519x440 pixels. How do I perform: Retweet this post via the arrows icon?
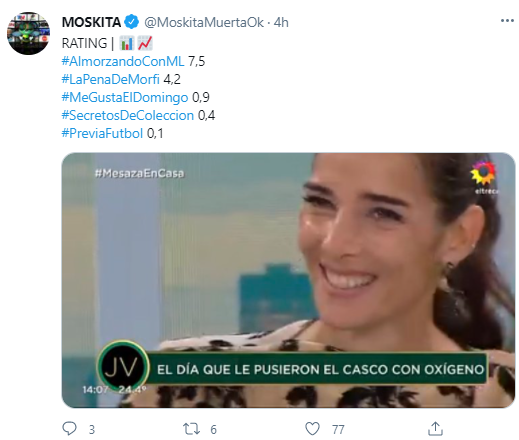pos(191,429)
